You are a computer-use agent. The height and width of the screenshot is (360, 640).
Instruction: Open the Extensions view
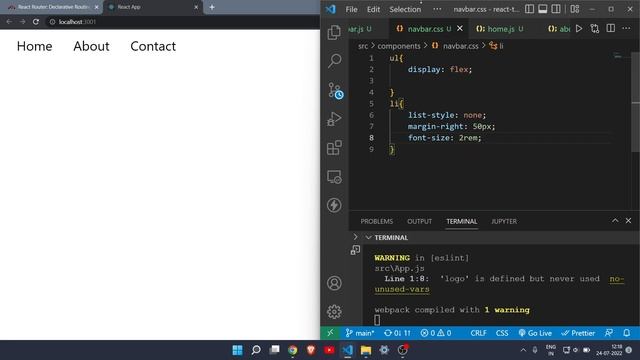pyautogui.click(x=334, y=148)
